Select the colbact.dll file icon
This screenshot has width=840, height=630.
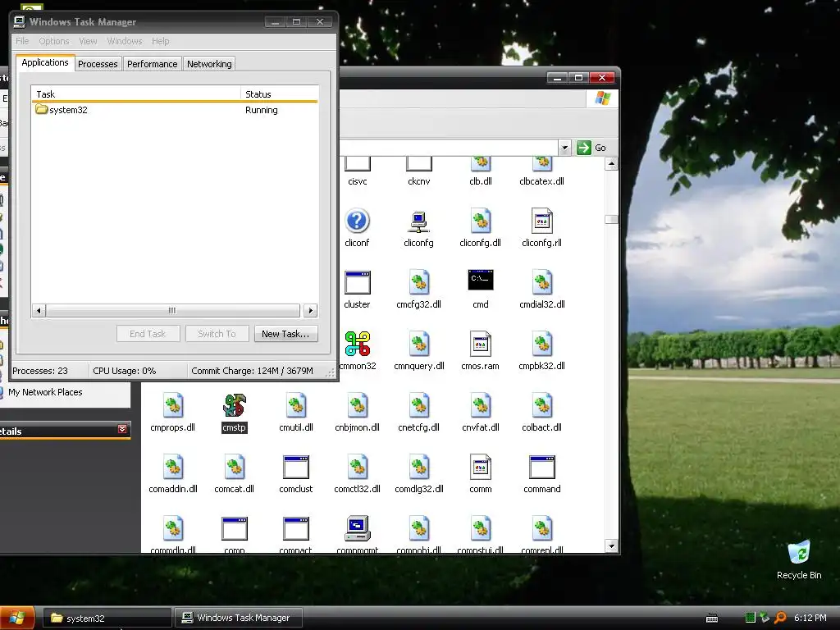(541, 405)
